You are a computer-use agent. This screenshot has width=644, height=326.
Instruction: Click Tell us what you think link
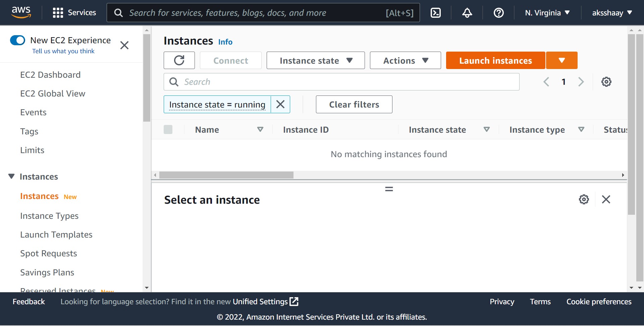pos(63,51)
